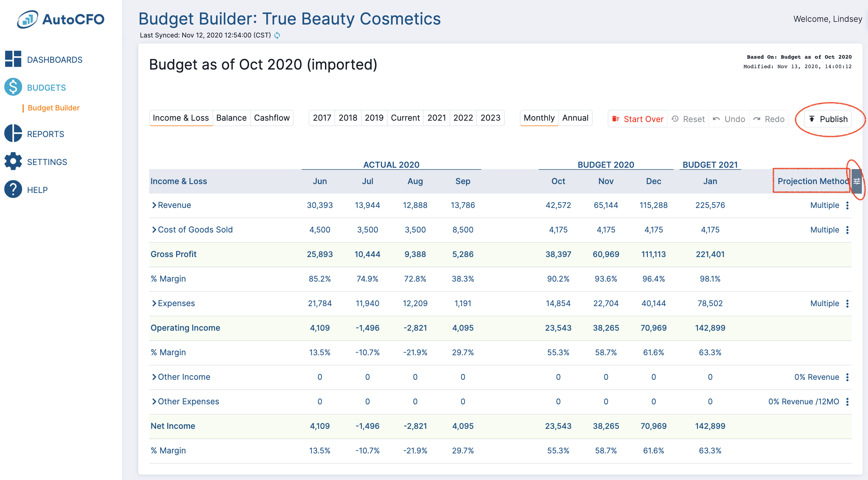Click Operating Income row label
The height and width of the screenshot is (480, 868).
point(186,328)
